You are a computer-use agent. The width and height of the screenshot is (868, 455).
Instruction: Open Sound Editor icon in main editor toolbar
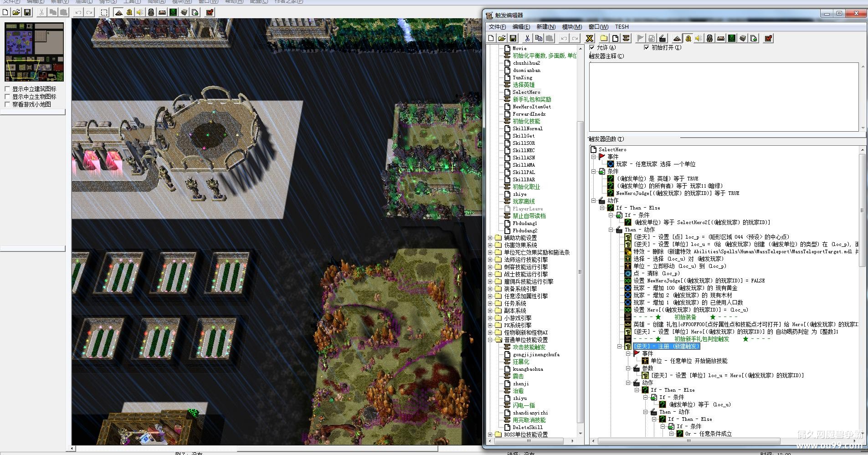click(140, 12)
